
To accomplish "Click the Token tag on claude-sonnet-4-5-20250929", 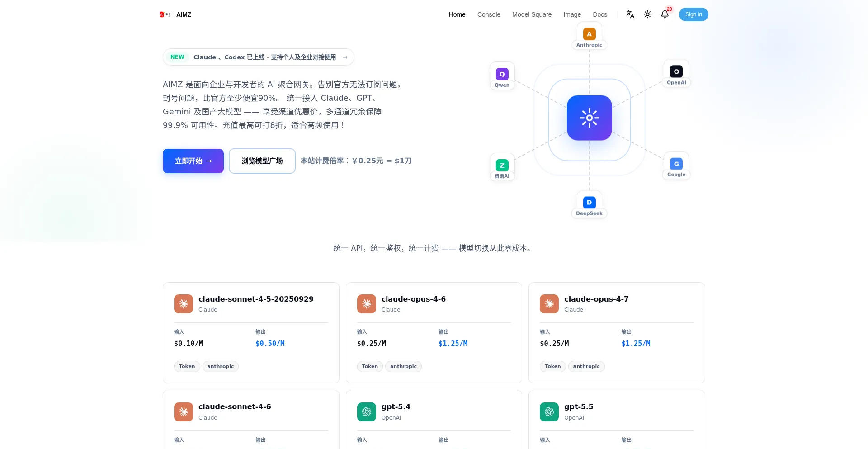I will tap(187, 366).
